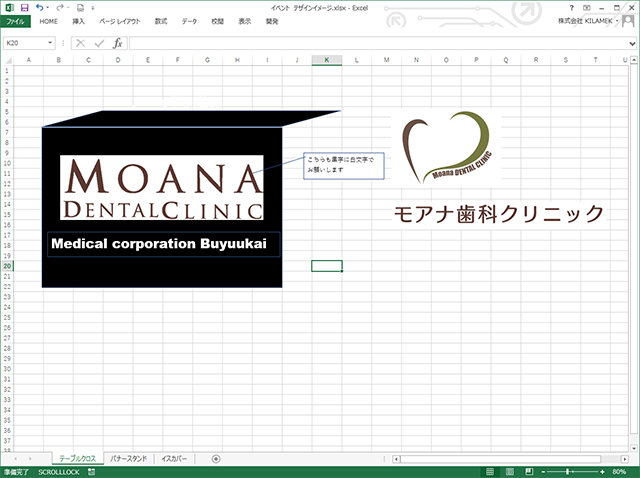Screen dimensions: 640x478
Task: Click the SCROLLLOCK status bar indicator
Action: coord(59,472)
